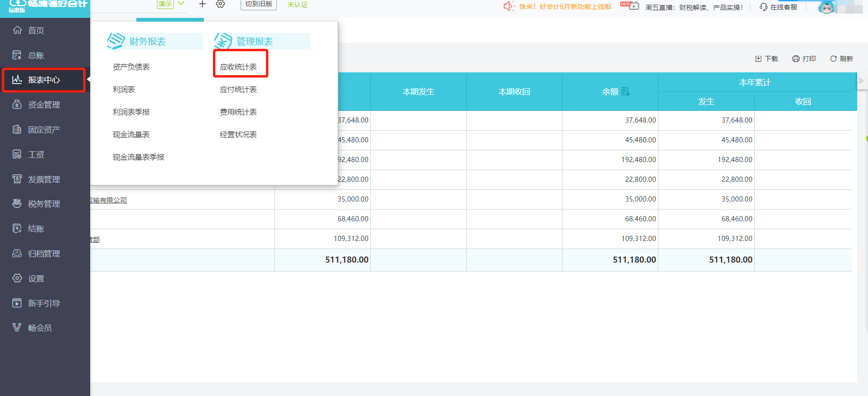
Task: Open 在线客服 online support headset
Action: click(x=764, y=7)
